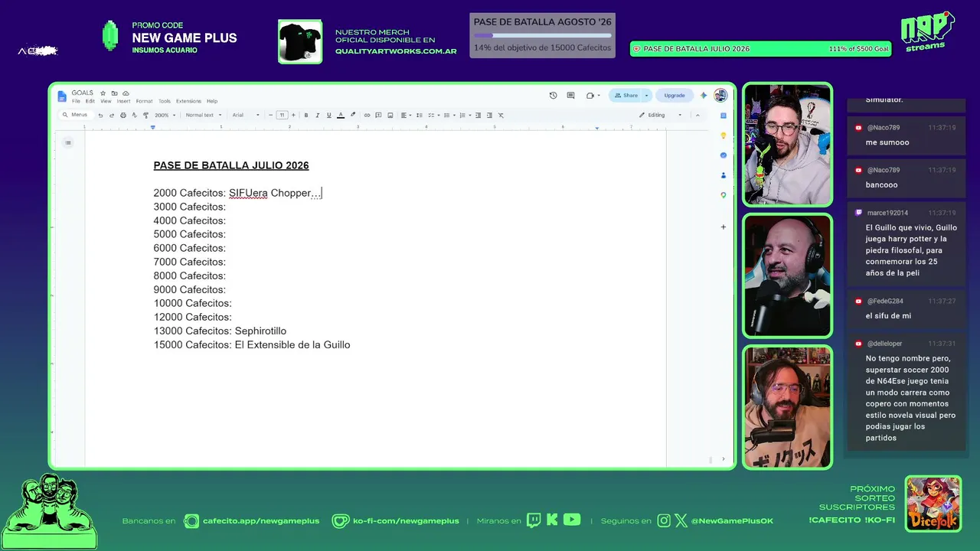The width and height of the screenshot is (980, 551).
Task: Open the Gemini sparkle icon
Action: click(x=704, y=96)
